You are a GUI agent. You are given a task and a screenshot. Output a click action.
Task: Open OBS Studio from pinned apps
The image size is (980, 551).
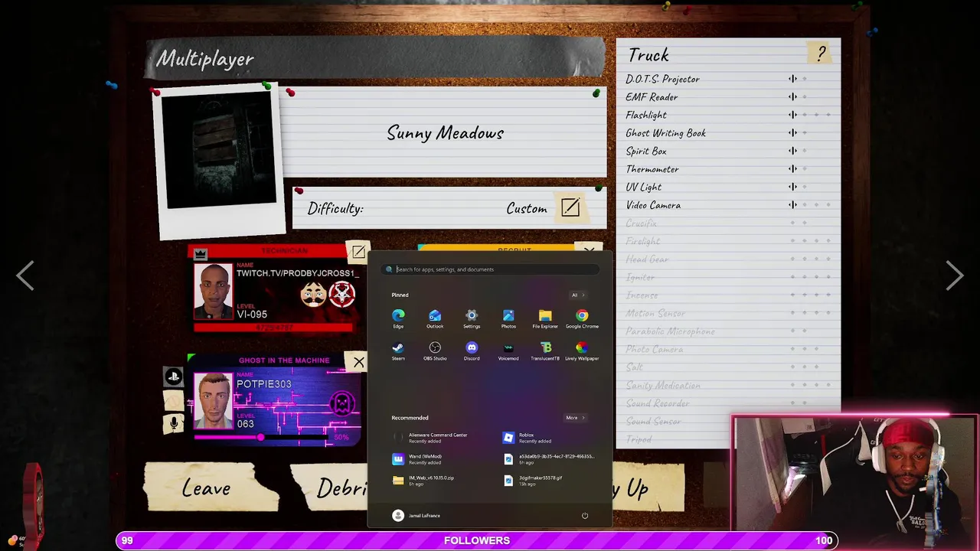click(x=435, y=351)
